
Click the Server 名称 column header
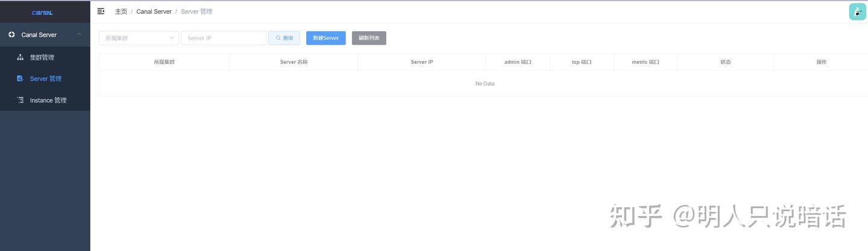coord(294,62)
